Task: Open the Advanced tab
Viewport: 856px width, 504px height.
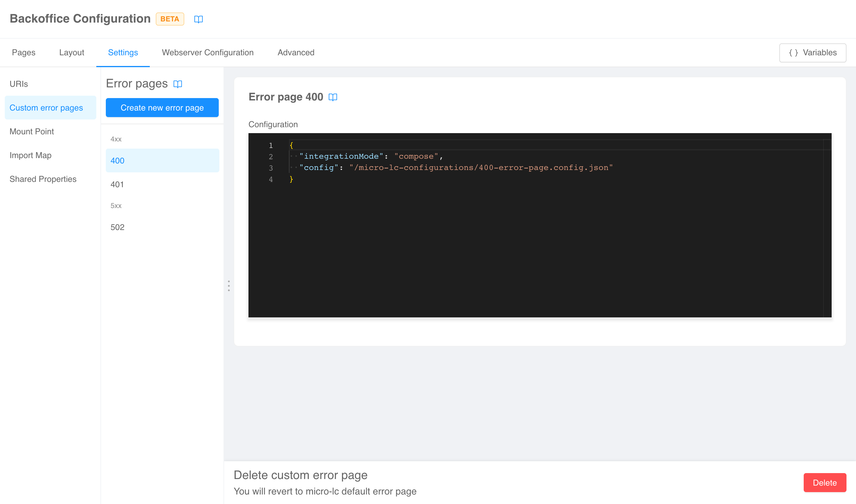Action: tap(295, 52)
